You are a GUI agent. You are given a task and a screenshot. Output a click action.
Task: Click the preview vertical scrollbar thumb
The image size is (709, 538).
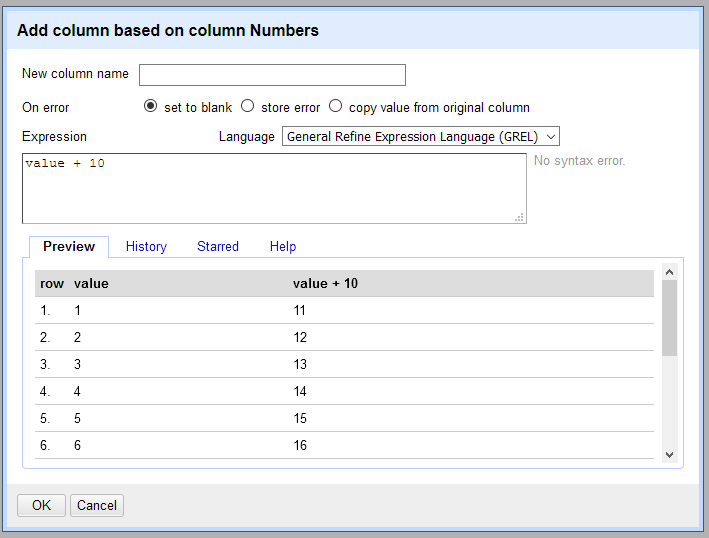670,317
